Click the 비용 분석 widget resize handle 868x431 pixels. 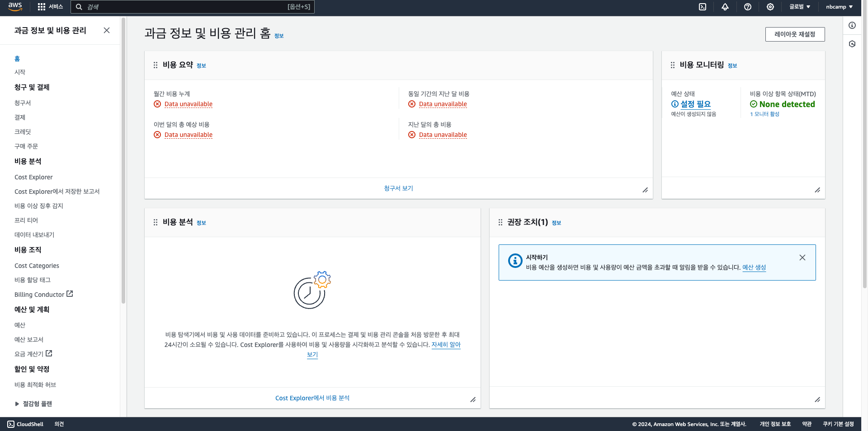[473, 400]
